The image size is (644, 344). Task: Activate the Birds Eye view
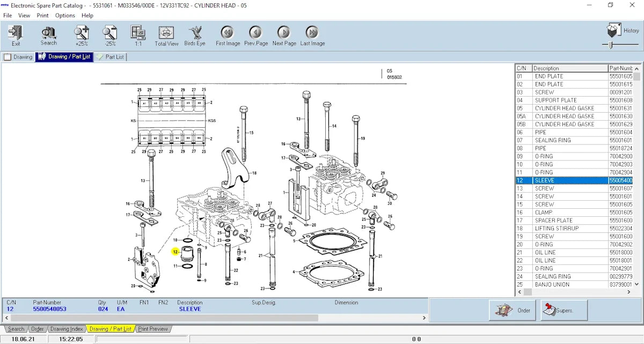coord(195,35)
